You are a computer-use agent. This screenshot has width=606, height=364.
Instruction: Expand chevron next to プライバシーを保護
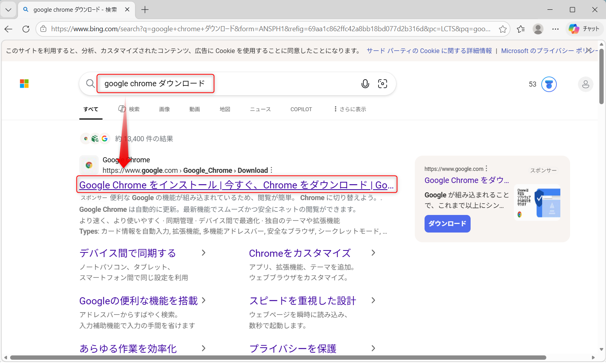click(373, 348)
